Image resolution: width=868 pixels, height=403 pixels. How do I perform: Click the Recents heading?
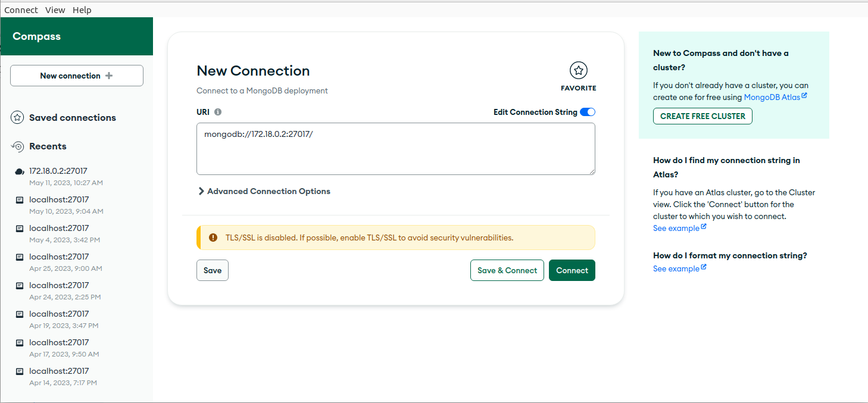(48, 146)
